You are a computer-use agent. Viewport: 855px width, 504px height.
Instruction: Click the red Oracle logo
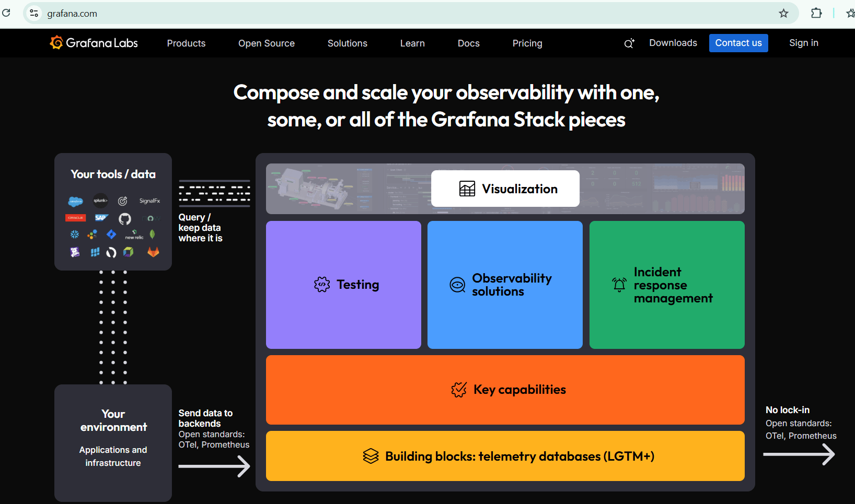tap(75, 218)
